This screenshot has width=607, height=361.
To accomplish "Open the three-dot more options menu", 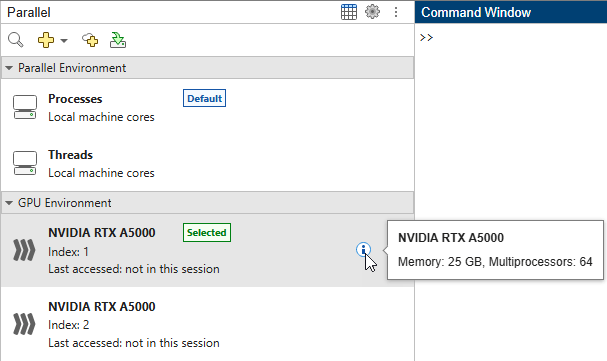I will 396,12.
